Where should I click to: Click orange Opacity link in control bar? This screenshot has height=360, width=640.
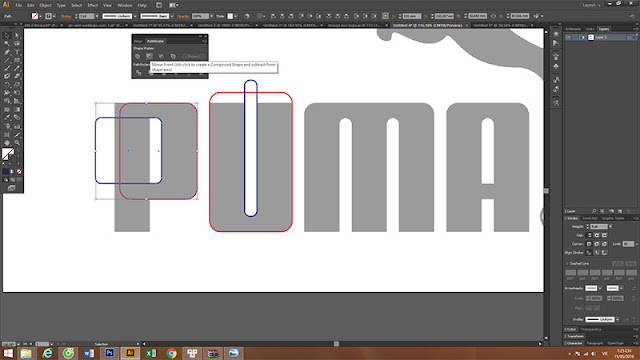(x=183, y=16)
